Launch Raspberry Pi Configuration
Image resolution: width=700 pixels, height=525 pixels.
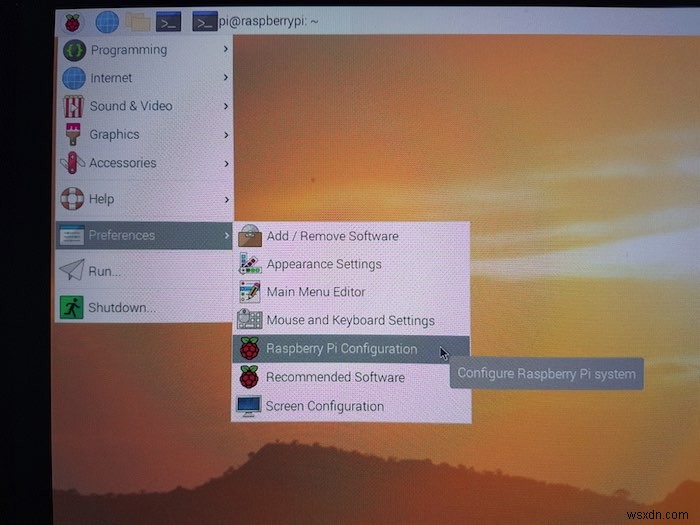tap(351, 349)
